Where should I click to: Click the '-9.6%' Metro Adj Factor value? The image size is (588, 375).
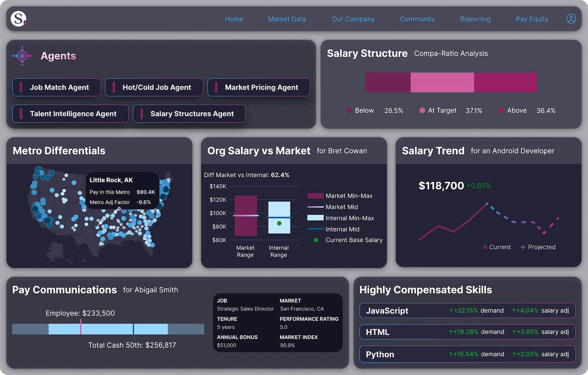pyautogui.click(x=144, y=203)
